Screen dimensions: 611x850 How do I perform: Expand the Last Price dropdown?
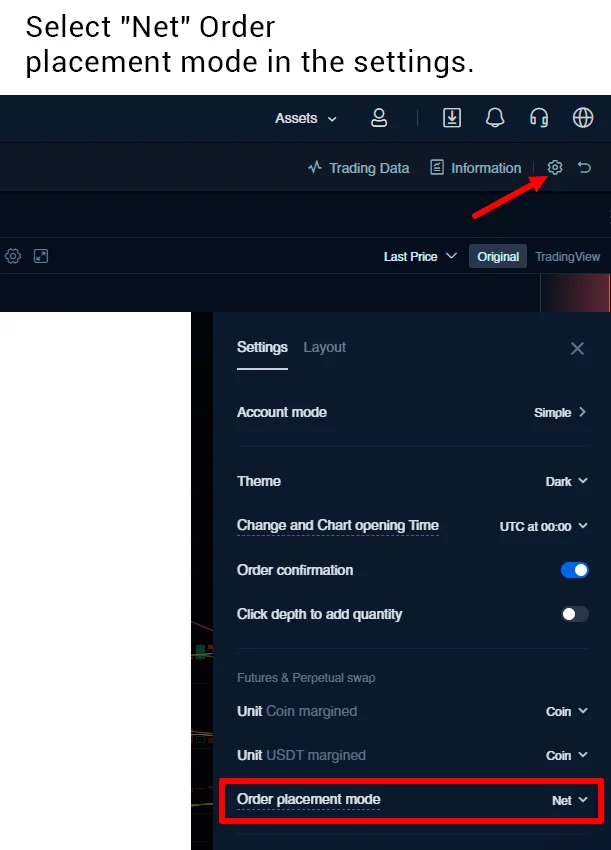pyautogui.click(x=420, y=256)
